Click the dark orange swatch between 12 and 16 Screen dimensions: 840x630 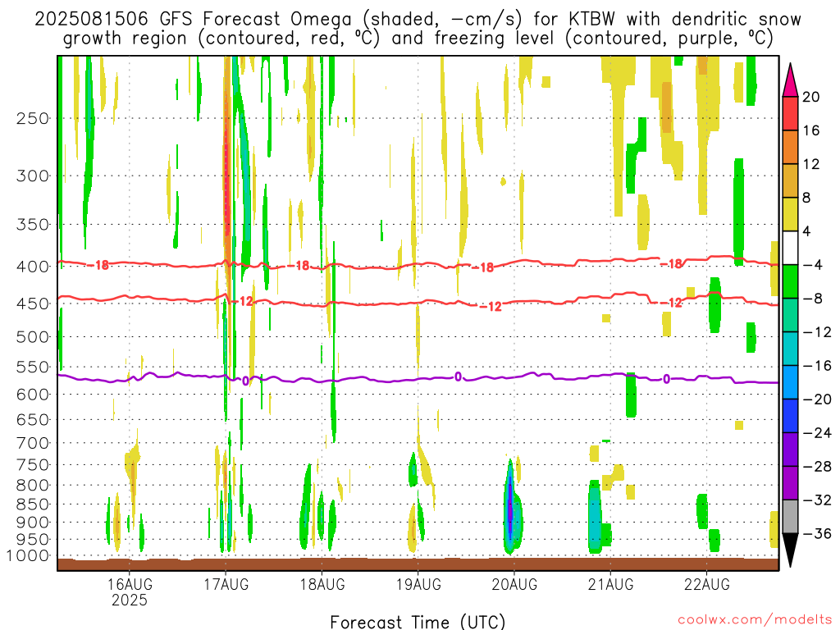(790, 148)
